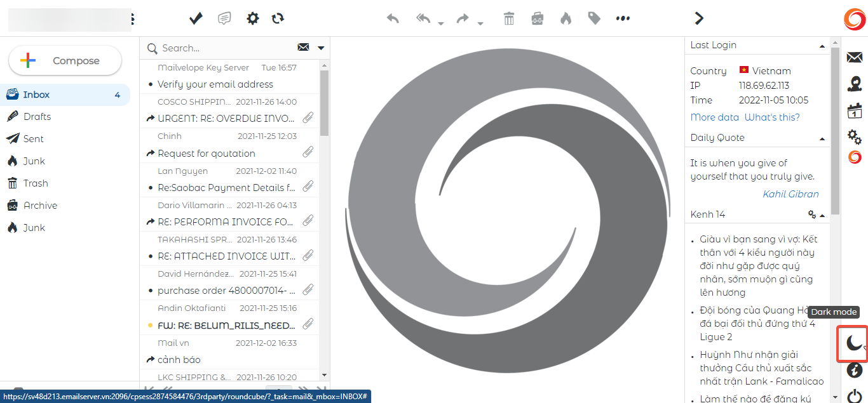
Task: Click the Compose button
Action: click(65, 61)
